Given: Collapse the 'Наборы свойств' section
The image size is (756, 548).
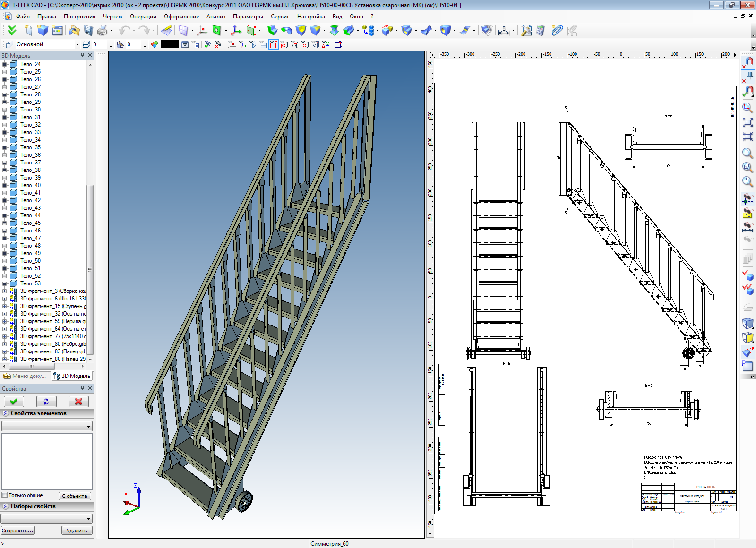Looking at the screenshot, I should pyautogui.click(x=6, y=506).
